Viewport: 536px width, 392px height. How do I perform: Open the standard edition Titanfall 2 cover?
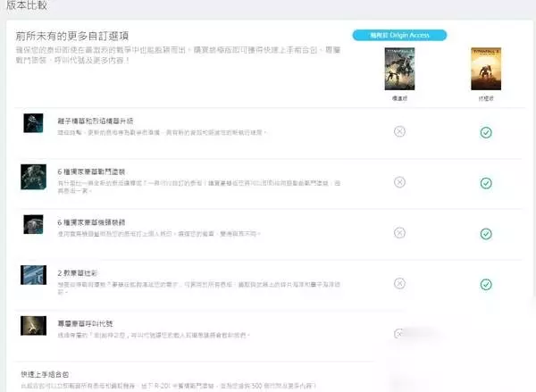pyautogui.click(x=399, y=69)
